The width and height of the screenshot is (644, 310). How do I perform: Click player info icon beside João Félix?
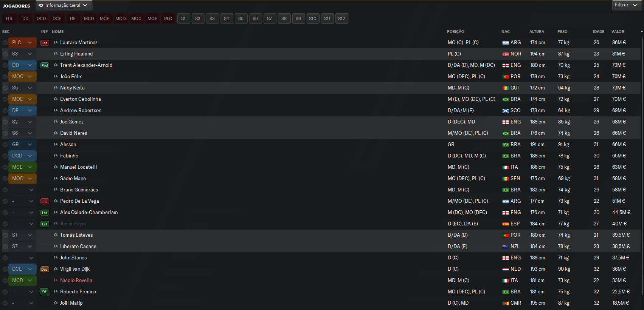point(56,77)
